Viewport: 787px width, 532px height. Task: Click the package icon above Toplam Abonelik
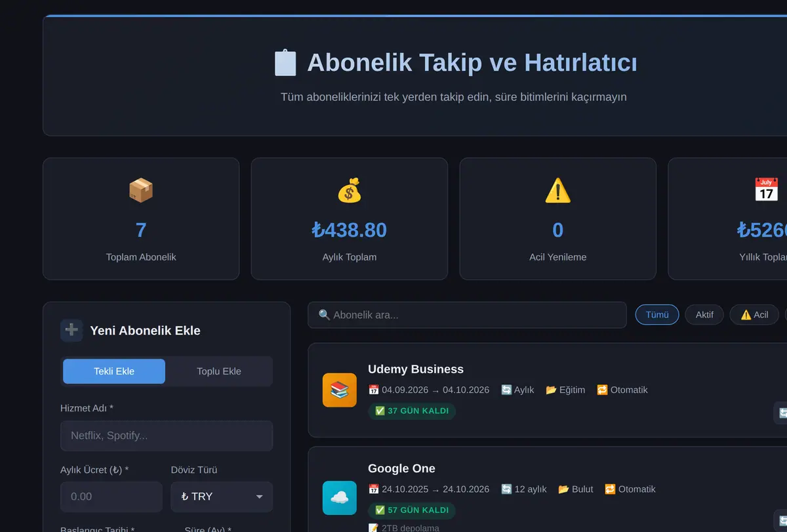[x=141, y=190]
